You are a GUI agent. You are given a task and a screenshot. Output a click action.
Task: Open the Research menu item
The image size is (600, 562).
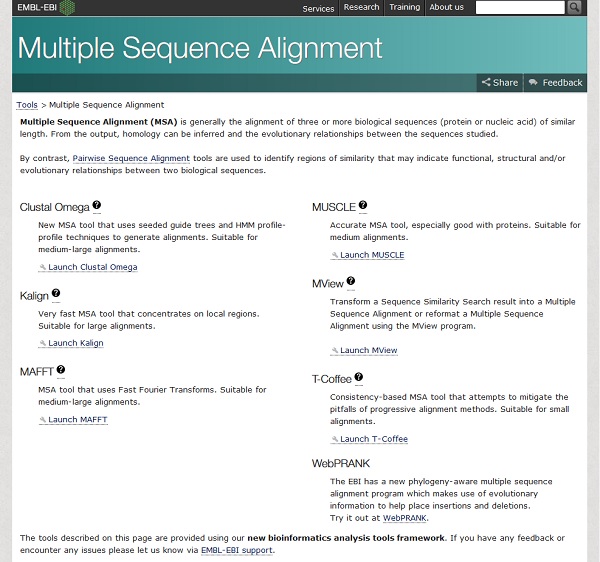click(x=361, y=7)
